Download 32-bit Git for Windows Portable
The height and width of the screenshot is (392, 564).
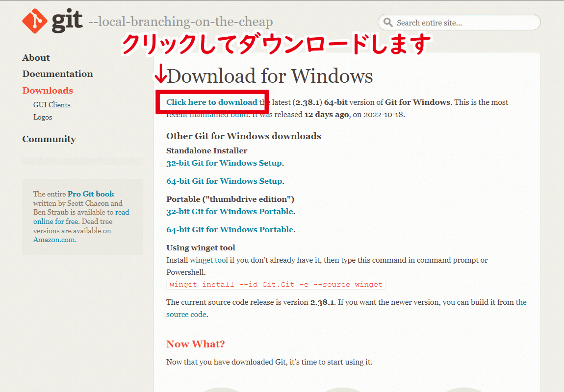[230, 211]
